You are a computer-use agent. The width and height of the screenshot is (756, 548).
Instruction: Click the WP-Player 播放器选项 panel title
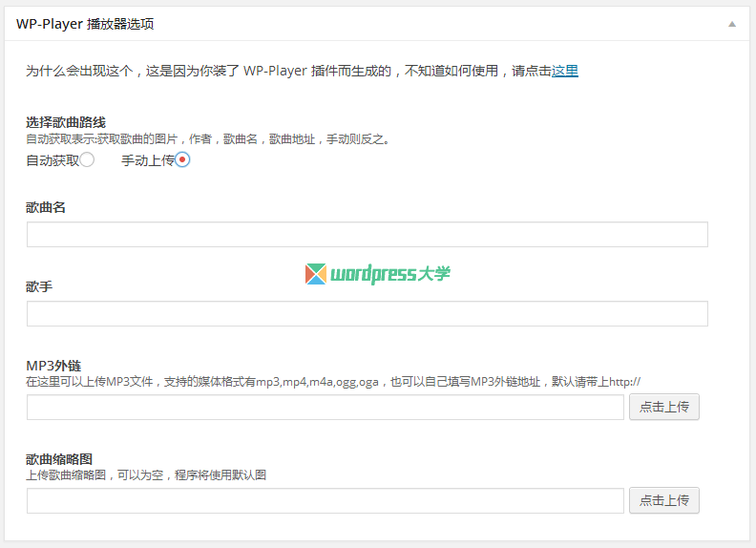click(x=85, y=24)
